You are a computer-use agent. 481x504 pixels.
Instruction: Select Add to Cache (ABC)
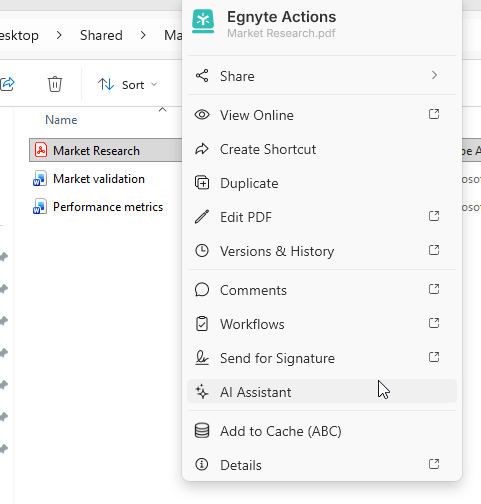322,431
